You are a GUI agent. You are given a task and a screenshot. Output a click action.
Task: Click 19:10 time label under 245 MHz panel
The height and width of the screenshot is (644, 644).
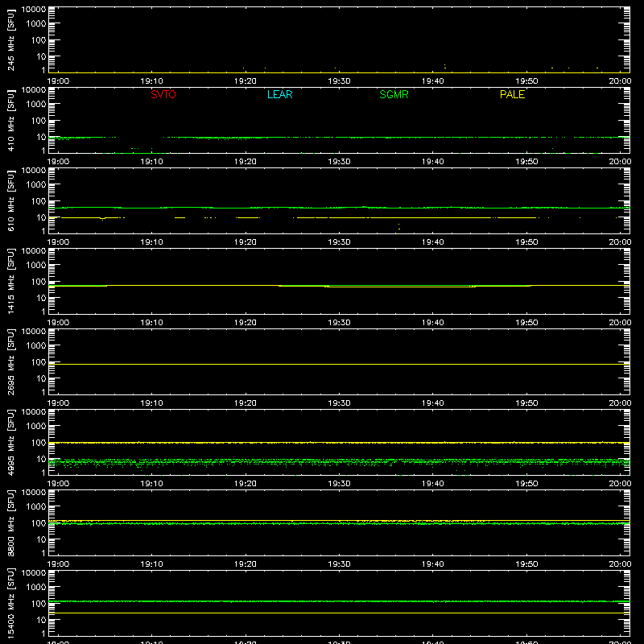click(151, 81)
